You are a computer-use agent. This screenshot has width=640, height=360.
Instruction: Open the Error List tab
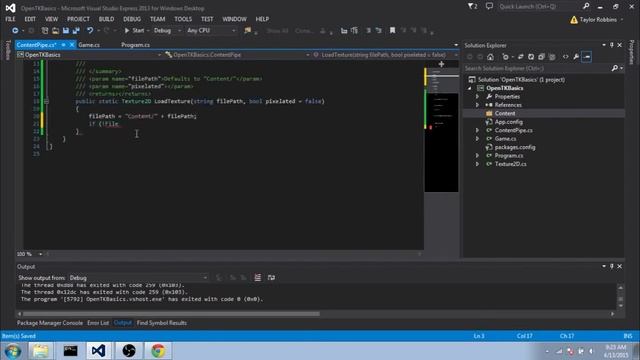coord(98,323)
